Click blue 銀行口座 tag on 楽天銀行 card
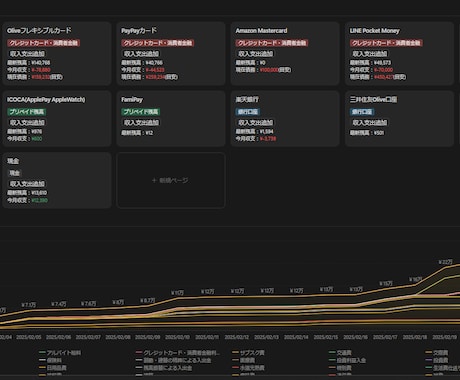Viewport: 460px width, 380px height. coord(248,112)
